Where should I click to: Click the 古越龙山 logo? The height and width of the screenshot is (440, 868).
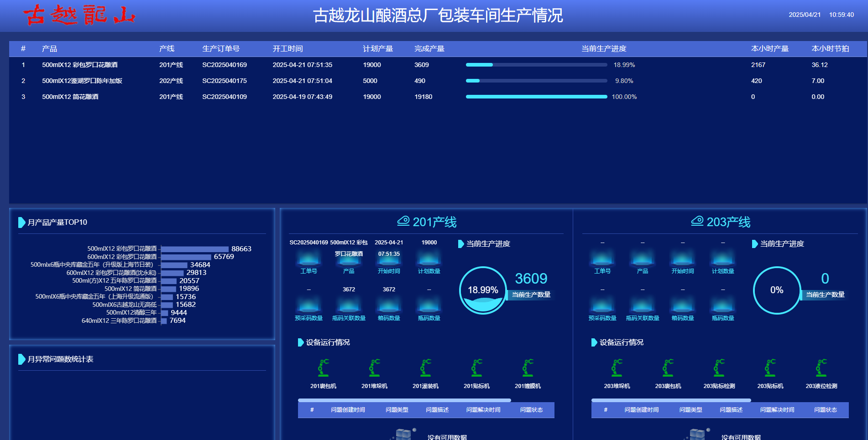click(78, 15)
